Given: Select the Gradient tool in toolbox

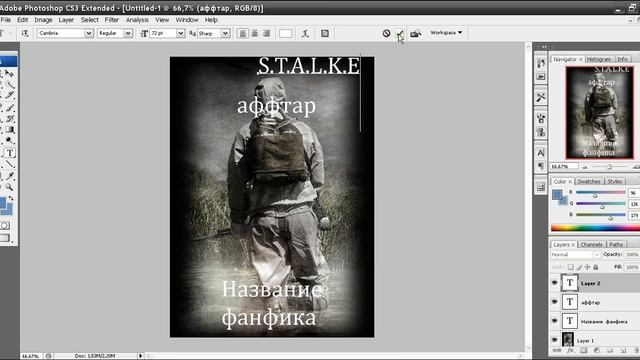Looking at the screenshot, I should point(10,129).
